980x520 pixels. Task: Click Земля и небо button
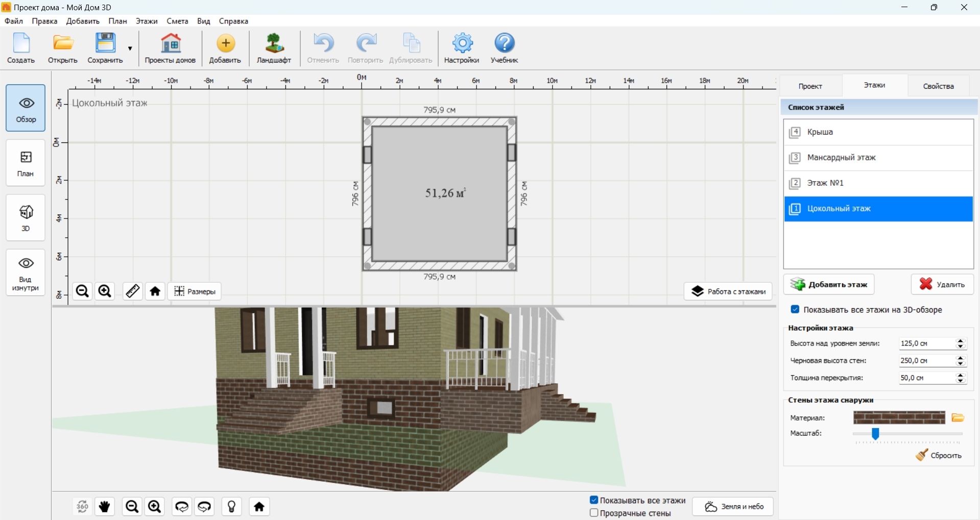click(733, 507)
